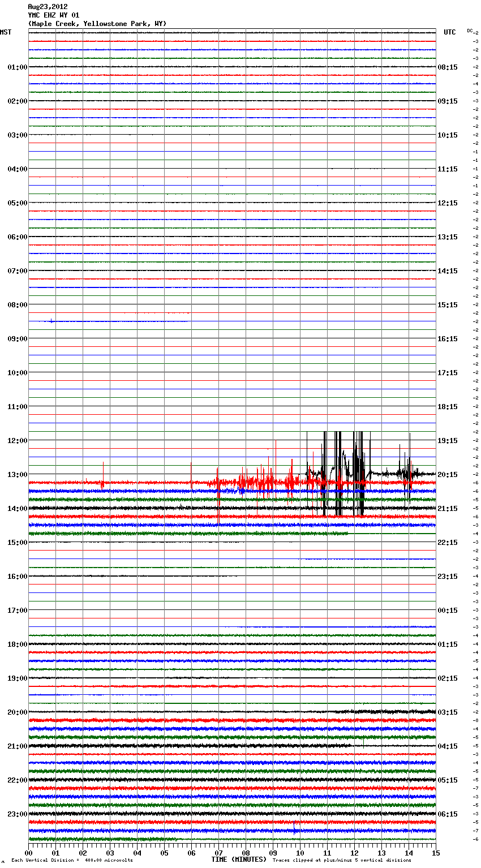Click the UTC time label "19:15"

448,441
